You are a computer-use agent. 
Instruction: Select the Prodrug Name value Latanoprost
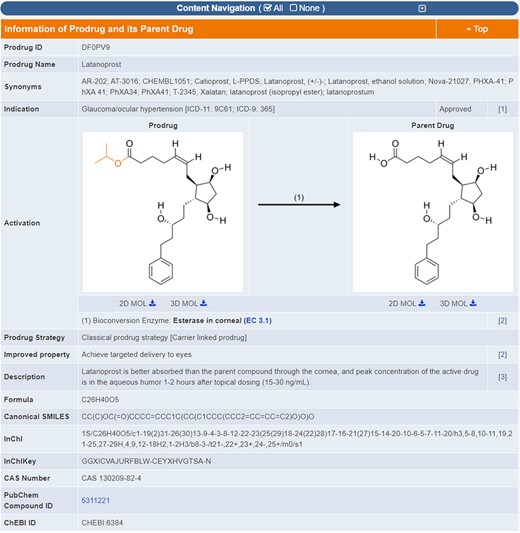(x=101, y=64)
